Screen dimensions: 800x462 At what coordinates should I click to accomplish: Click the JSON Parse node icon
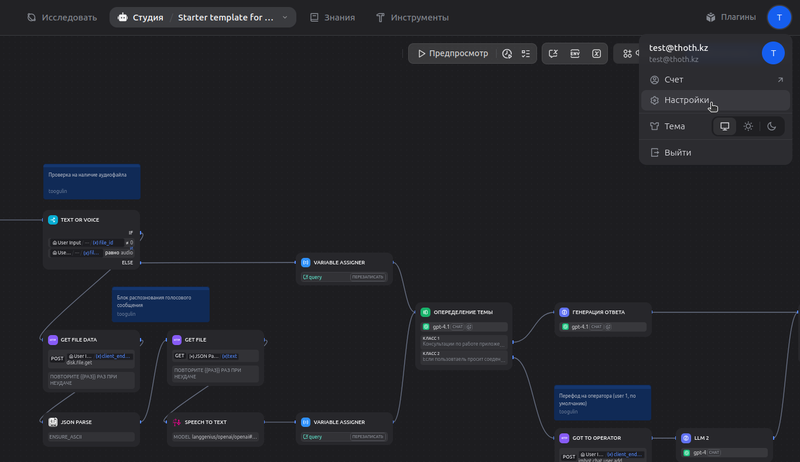tap(53, 422)
